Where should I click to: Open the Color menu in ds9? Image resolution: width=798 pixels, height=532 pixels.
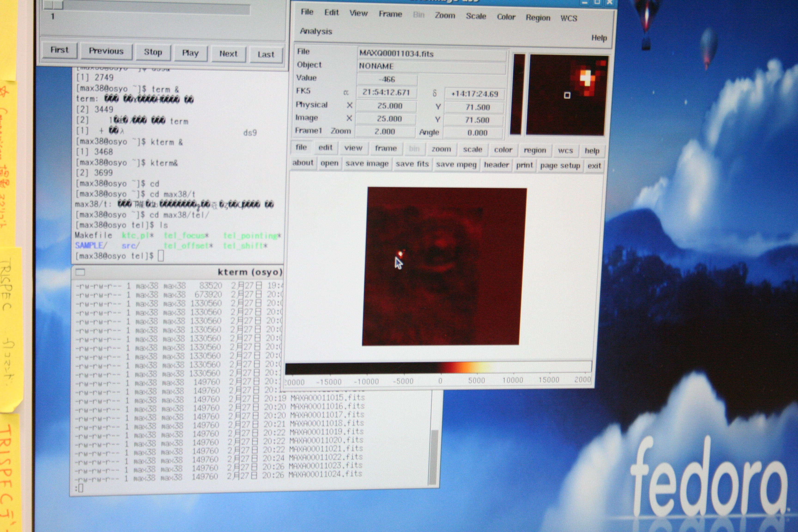[x=506, y=17]
